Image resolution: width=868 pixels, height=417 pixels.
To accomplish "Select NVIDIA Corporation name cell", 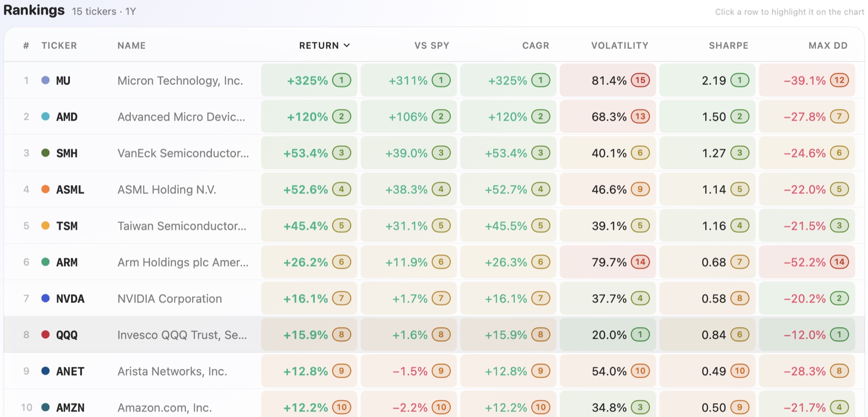I will click(169, 299).
